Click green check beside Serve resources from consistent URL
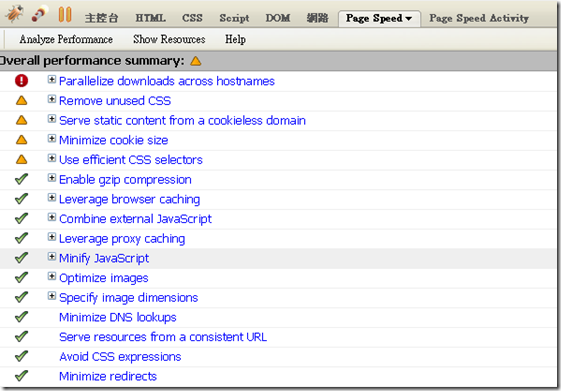The width and height of the screenshot is (561, 391). click(21, 336)
